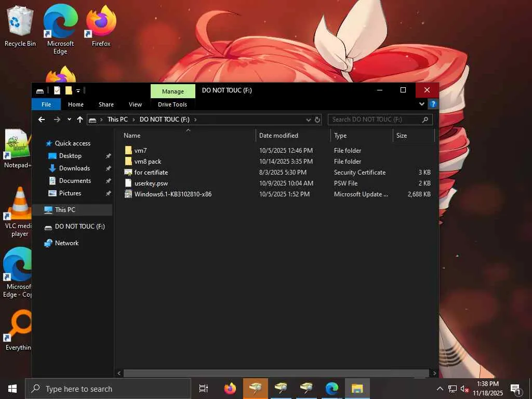This screenshot has height=399, width=532.
Task: Open the Customize Quick Access Toolbar dropdown
Action: pos(78,90)
